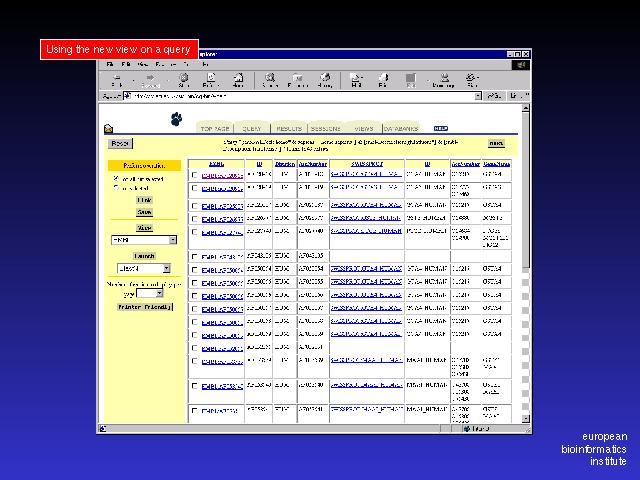Click the EMBL column header link
Viewport: 640px width, 480px height.
pyautogui.click(x=216, y=164)
